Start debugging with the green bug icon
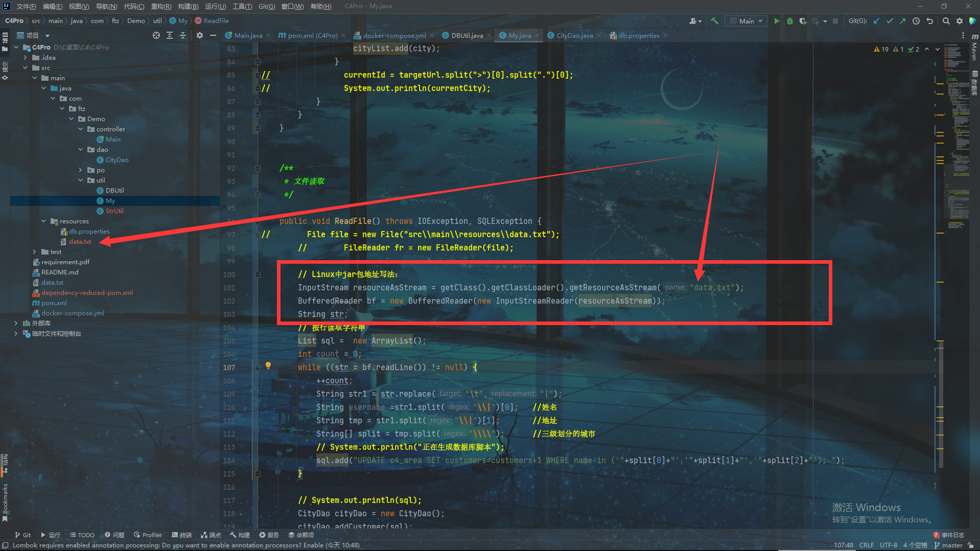The width and height of the screenshot is (980, 551). [790, 21]
